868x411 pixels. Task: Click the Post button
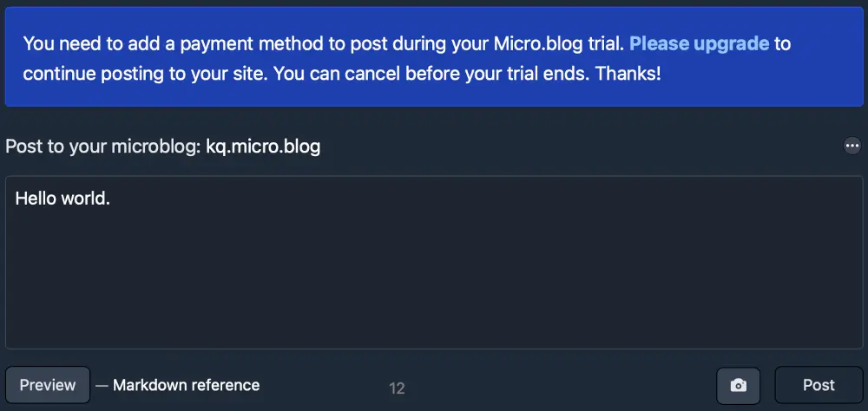click(819, 385)
